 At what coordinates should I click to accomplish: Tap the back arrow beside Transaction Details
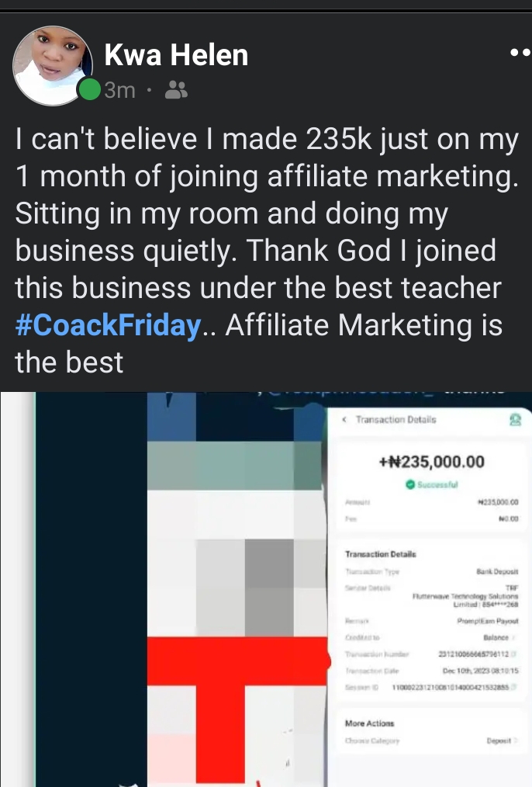[344, 420]
